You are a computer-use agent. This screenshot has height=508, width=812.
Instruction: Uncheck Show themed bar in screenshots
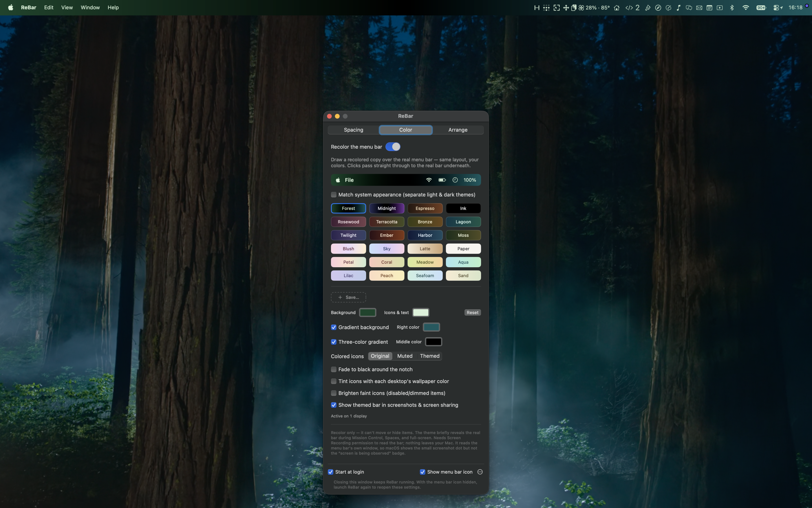334,405
